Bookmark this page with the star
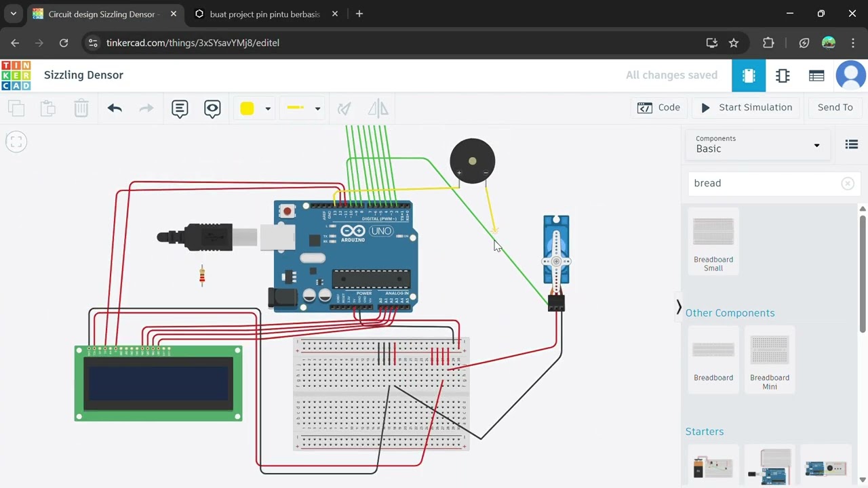The height and width of the screenshot is (488, 868). 734,43
